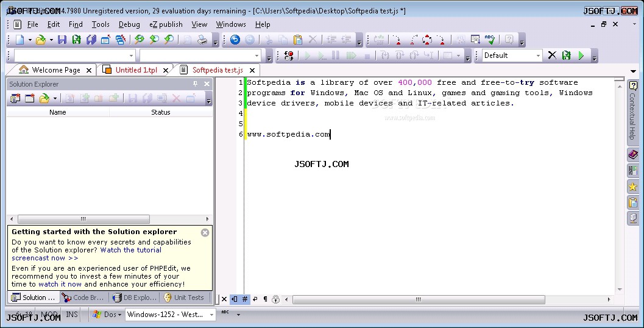This screenshot has height=328, width=644.
Task: Sort by the Name column header
Action: (58, 112)
